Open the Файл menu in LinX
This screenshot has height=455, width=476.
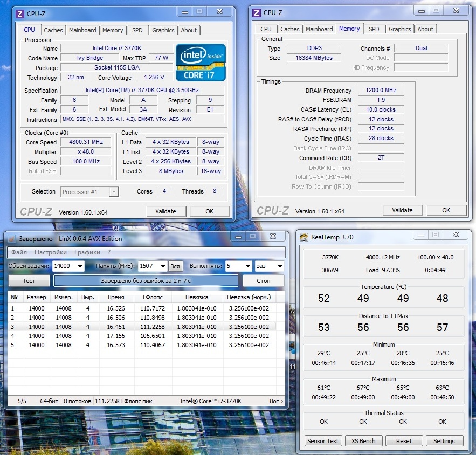coord(19,252)
